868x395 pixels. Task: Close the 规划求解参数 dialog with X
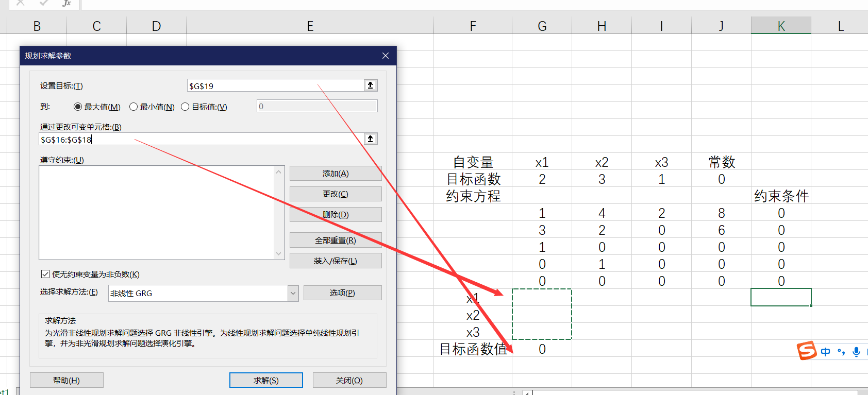[x=386, y=56]
